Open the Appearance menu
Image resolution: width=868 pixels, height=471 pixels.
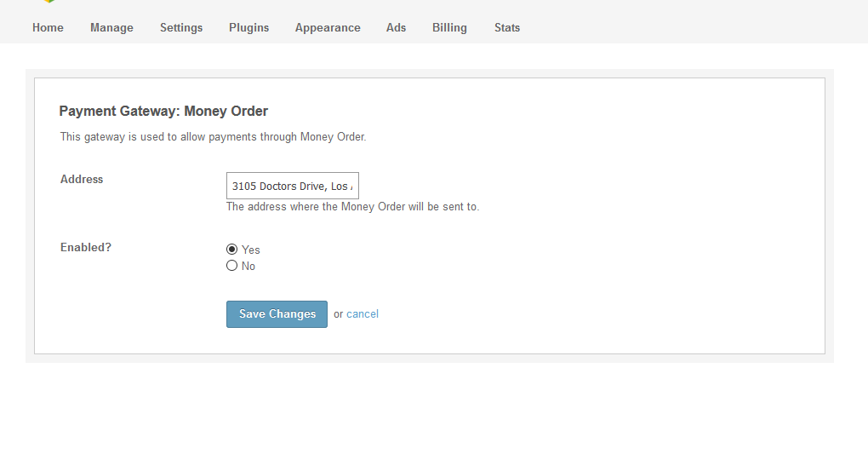(328, 27)
